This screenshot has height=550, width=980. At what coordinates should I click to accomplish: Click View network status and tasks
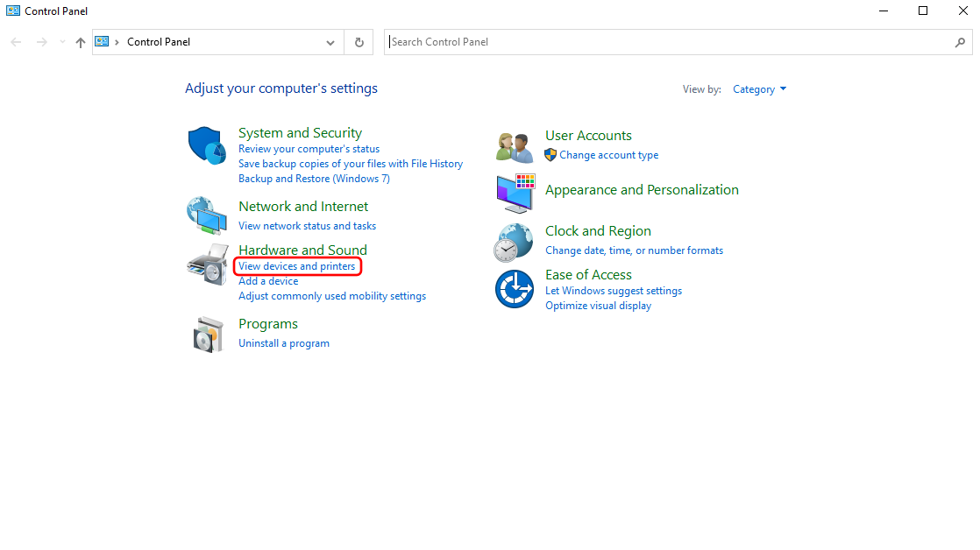[307, 226]
